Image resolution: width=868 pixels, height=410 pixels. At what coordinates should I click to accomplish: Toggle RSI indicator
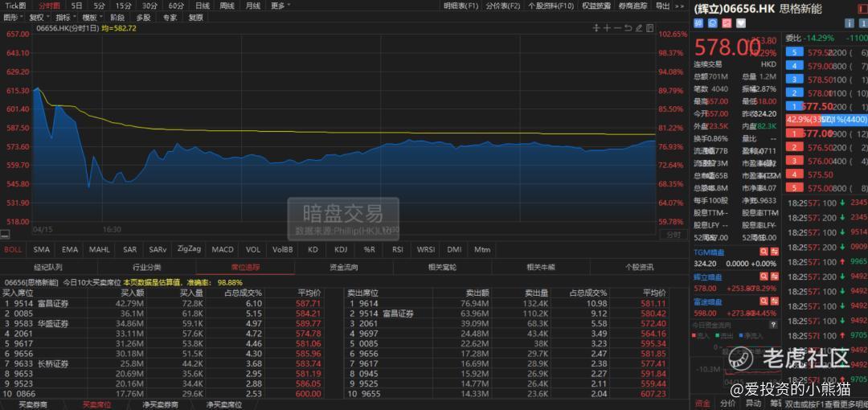[398, 249]
